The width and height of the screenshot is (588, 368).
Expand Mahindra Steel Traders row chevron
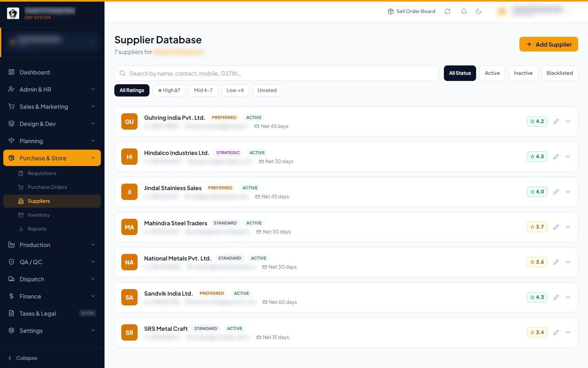[x=568, y=227]
